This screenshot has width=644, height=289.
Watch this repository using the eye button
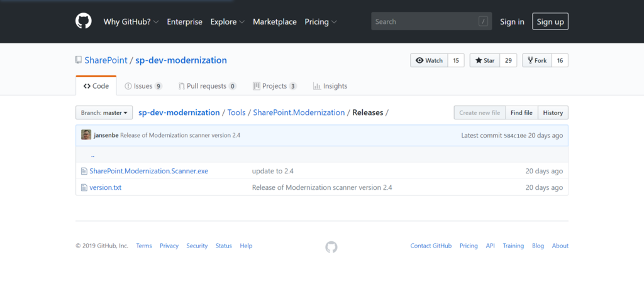429,60
